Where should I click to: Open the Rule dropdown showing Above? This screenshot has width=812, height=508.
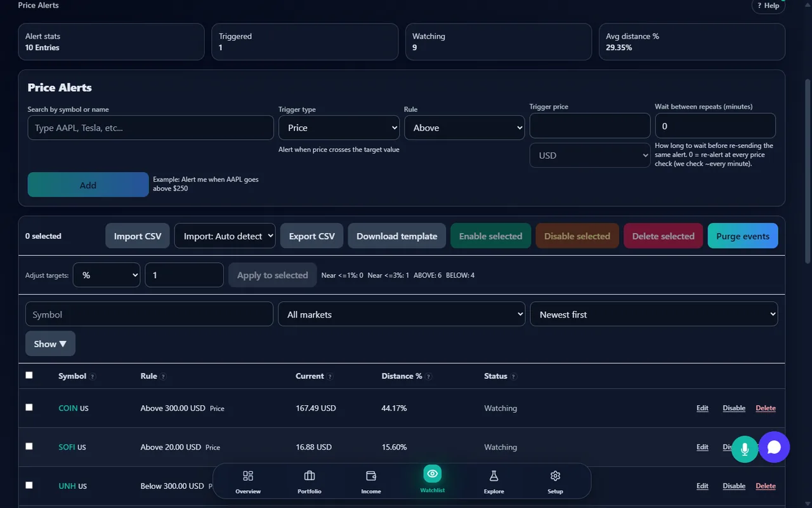point(464,128)
